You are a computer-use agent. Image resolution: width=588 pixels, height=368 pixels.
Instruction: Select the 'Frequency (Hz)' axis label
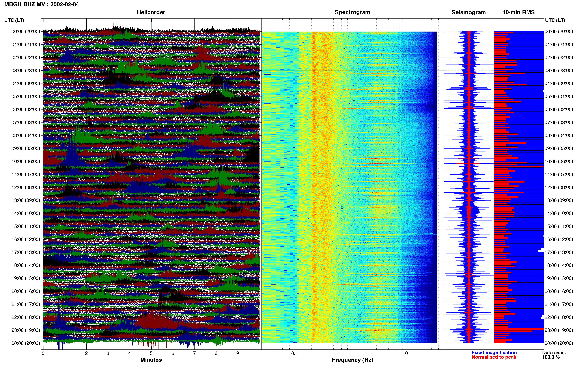click(x=352, y=360)
